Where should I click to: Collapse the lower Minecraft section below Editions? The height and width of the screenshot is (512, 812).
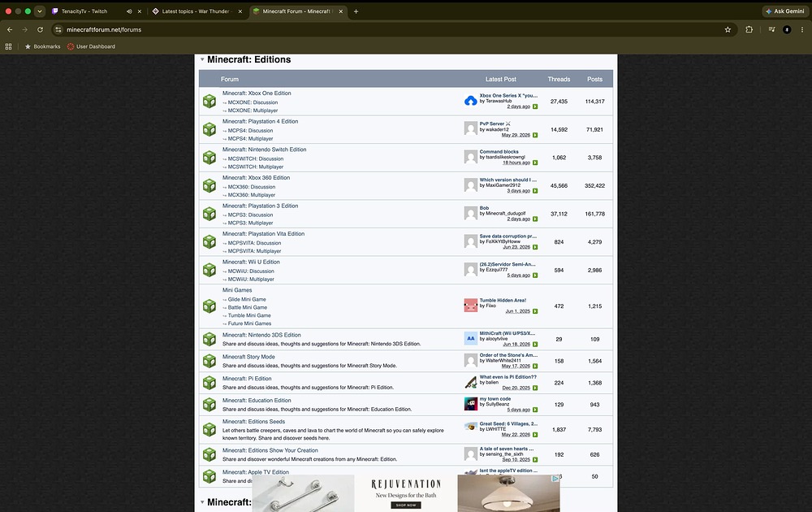pos(202,502)
